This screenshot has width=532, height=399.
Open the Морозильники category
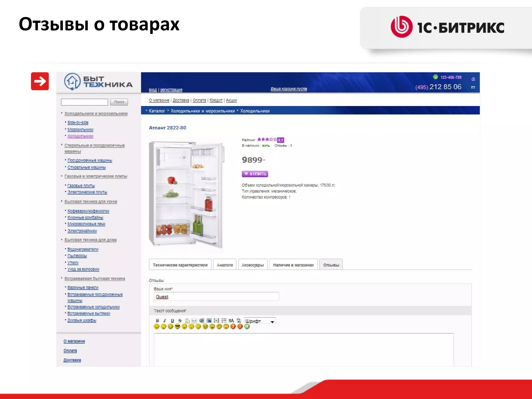coord(80,129)
